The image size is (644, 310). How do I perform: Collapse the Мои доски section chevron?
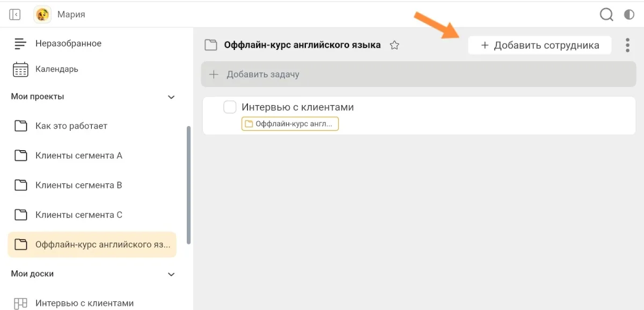171,274
